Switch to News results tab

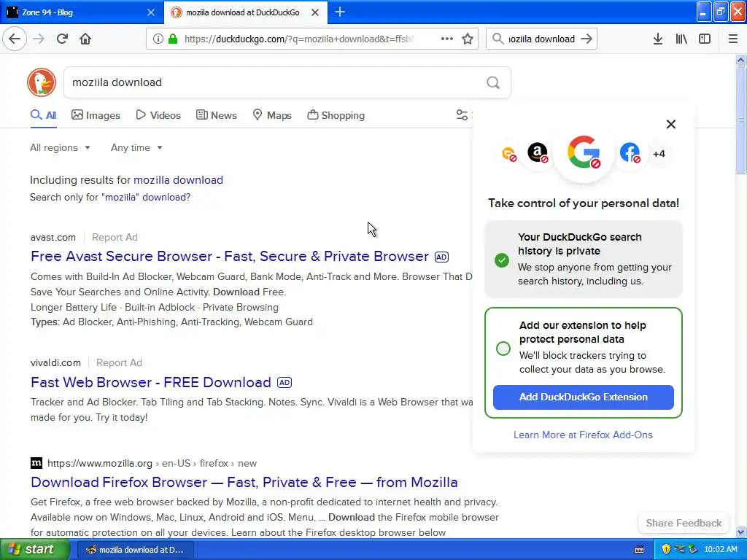tap(216, 115)
